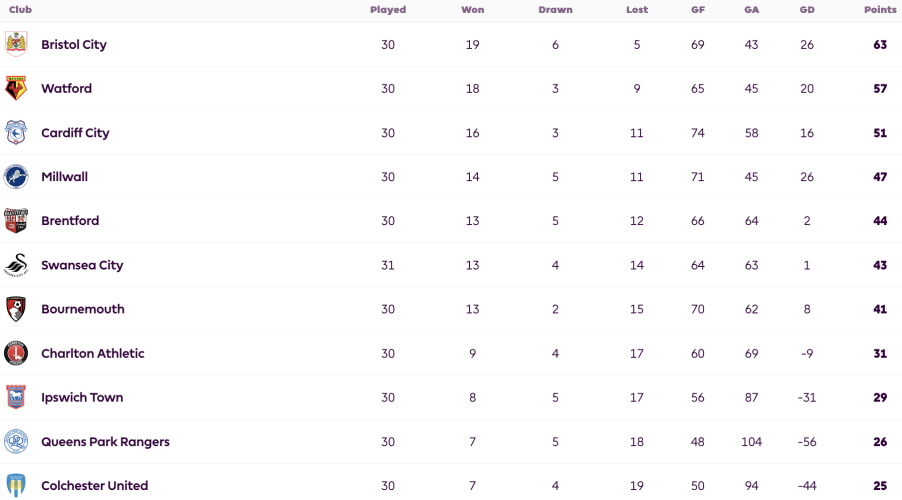This screenshot has height=500, width=902.
Task: Open the Swansea City team name link
Action: 82,265
